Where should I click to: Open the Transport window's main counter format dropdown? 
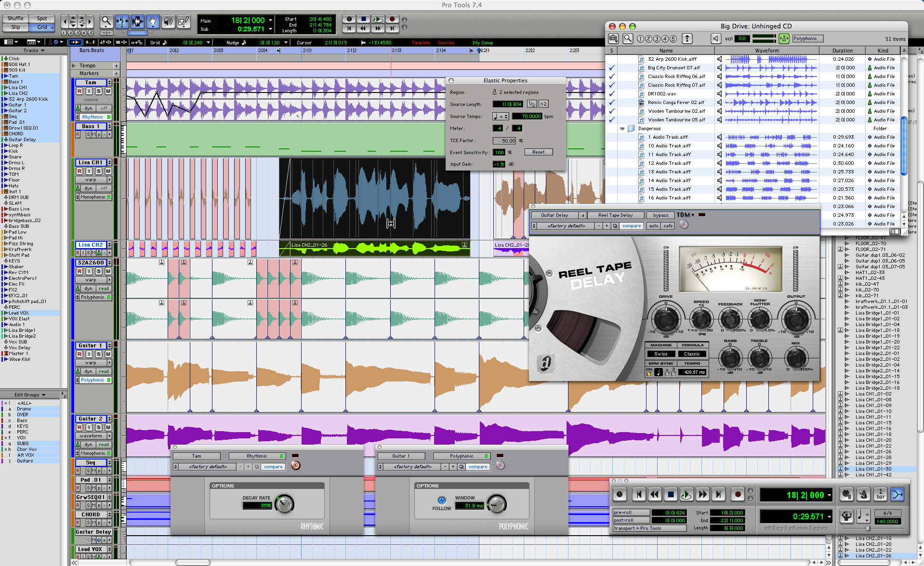point(829,495)
